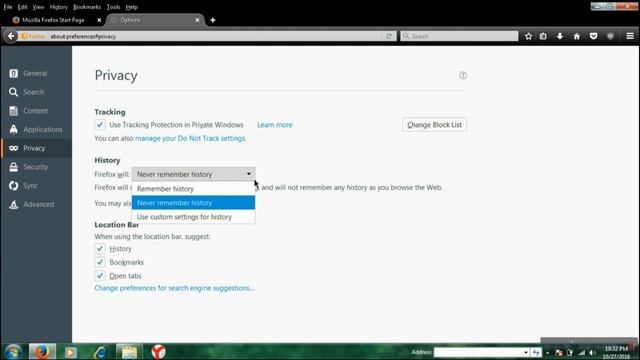Open the Tools menu
640x360 pixels.
113,7
